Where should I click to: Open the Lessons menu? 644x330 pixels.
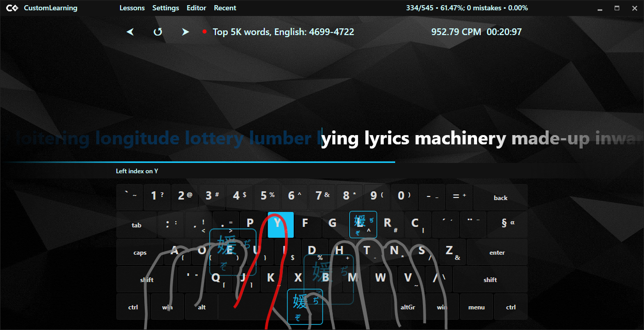(132, 8)
